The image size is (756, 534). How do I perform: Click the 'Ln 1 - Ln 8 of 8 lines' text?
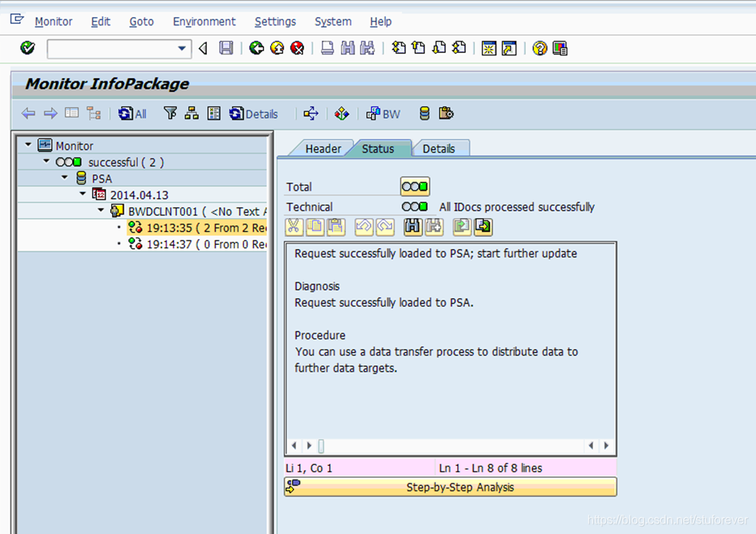coord(490,468)
